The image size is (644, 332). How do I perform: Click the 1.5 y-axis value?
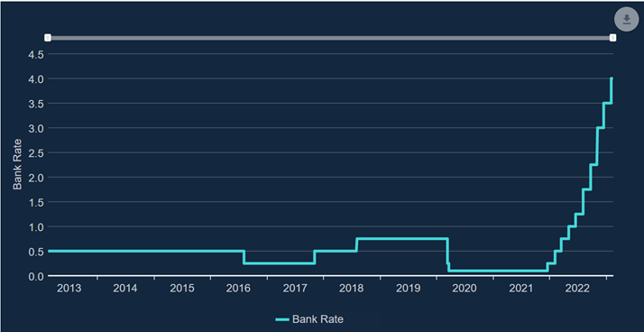(35, 202)
